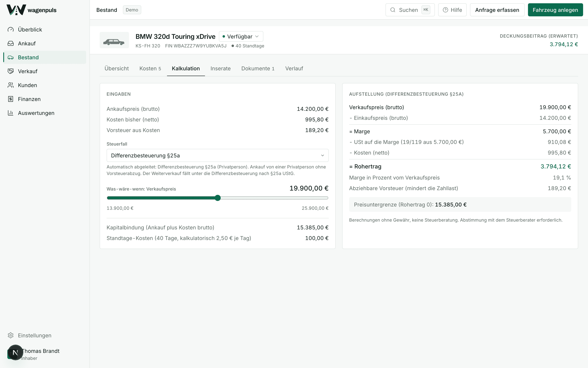Click the Kapitalbindung value 15.385,00 €
588x368 pixels.
312,228
